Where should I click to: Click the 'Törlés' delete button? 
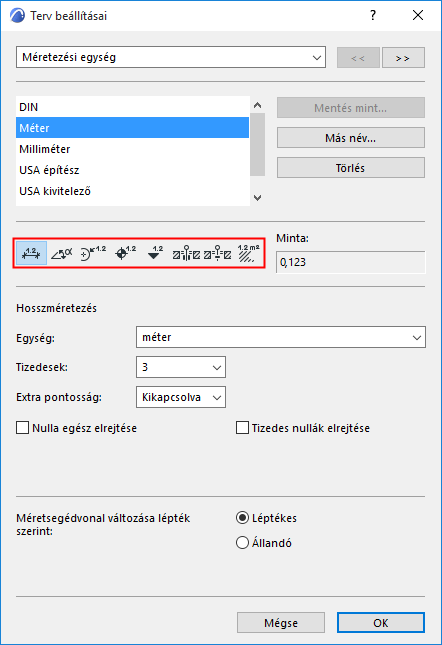coord(351,168)
